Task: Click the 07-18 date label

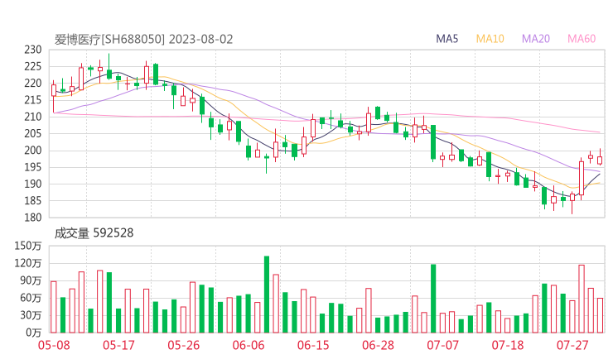Action: coord(508,345)
